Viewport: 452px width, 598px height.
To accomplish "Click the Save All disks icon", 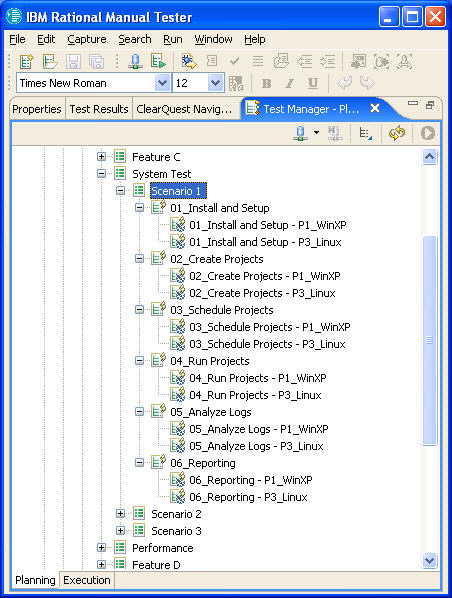I will (x=96, y=61).
